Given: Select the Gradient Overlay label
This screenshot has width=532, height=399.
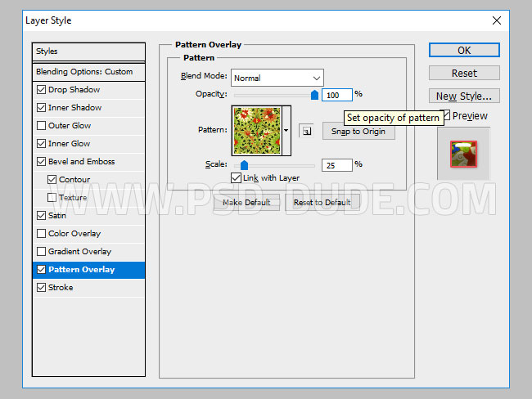Looking at the screenshot, I should [x=79, y=251].
